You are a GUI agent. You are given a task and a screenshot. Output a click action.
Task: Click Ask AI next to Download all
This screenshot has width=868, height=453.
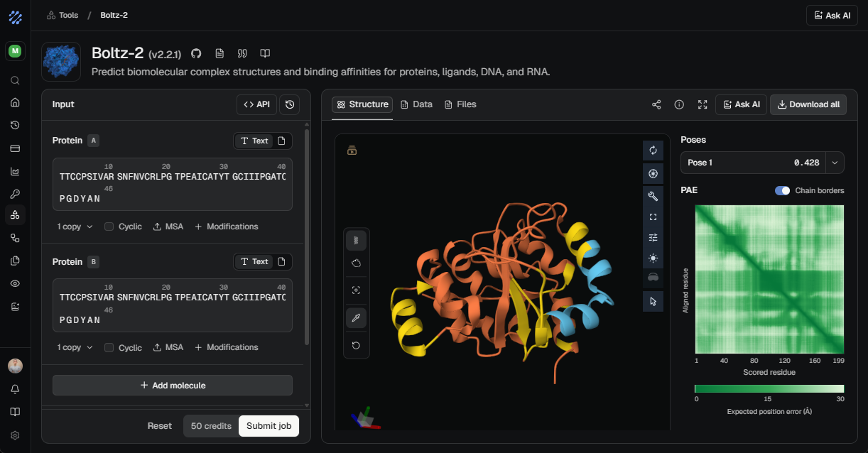741,104
